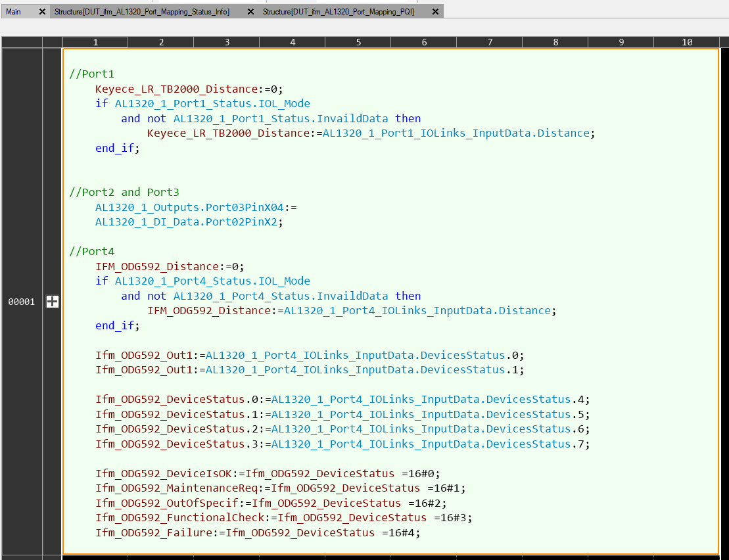
Task: Click Ifm_ODG592_Out1 line ending DevicesStatus.1
Action: tap(310, 370)
